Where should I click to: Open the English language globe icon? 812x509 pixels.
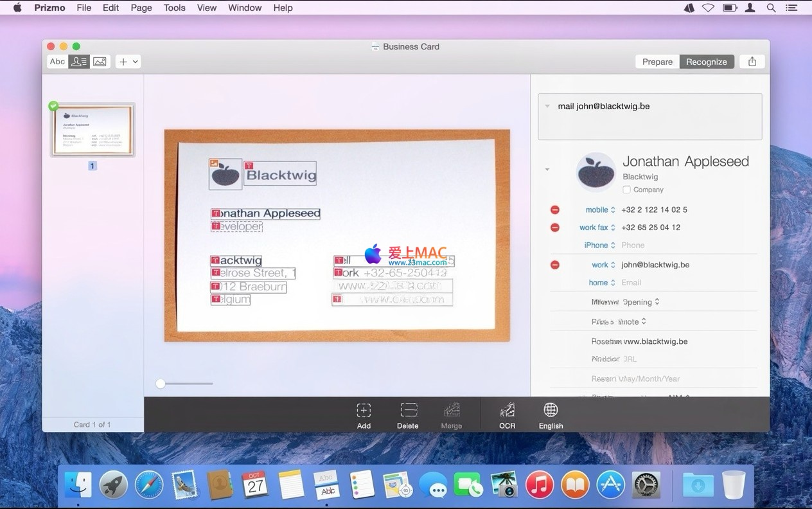(x=551, y=411)
